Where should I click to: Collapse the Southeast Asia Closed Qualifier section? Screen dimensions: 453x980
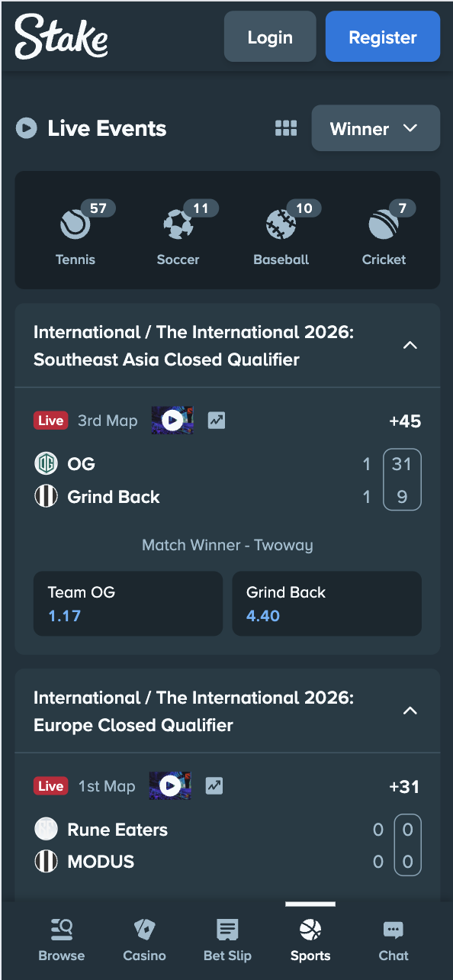[x=410, y=346]
